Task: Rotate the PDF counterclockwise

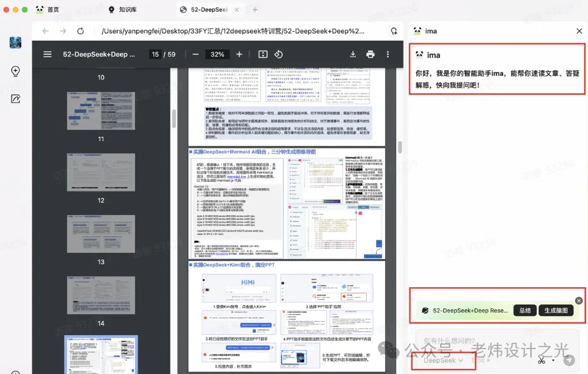Action: tap(278, 54)
